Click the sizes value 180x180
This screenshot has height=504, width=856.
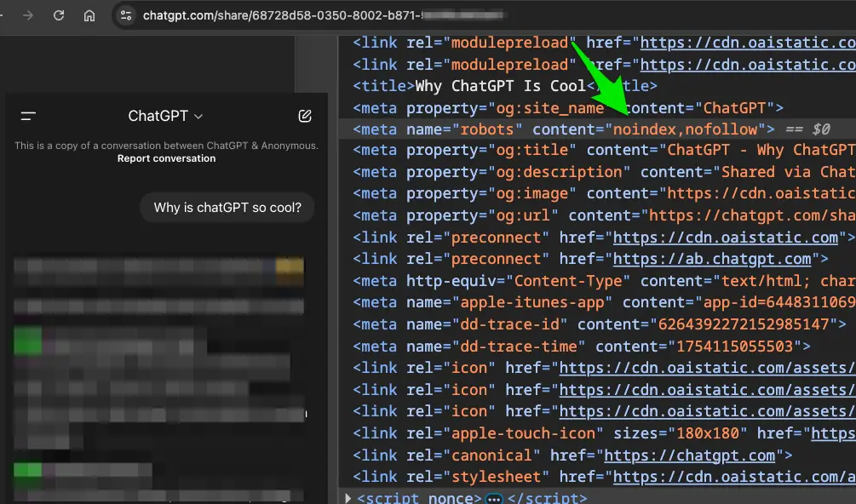click(708, 433)
